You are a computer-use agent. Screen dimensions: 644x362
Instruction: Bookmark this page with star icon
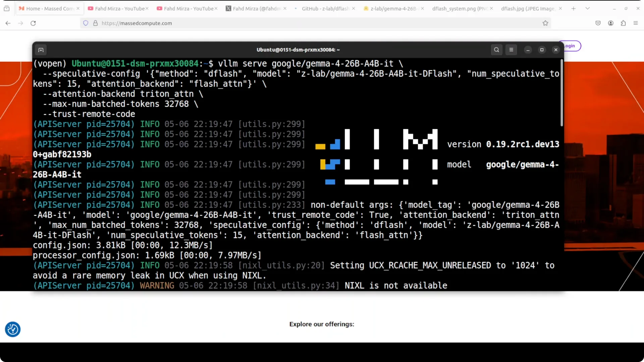[x=545, y=23]
